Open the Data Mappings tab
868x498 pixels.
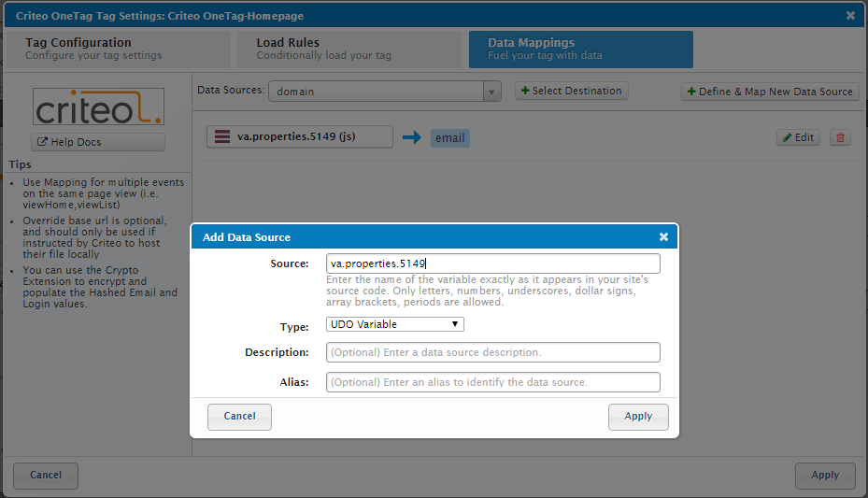tap(581, 50)
